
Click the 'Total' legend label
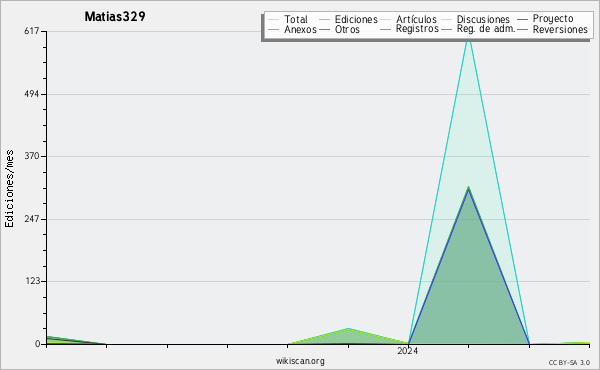click(296, 19)
